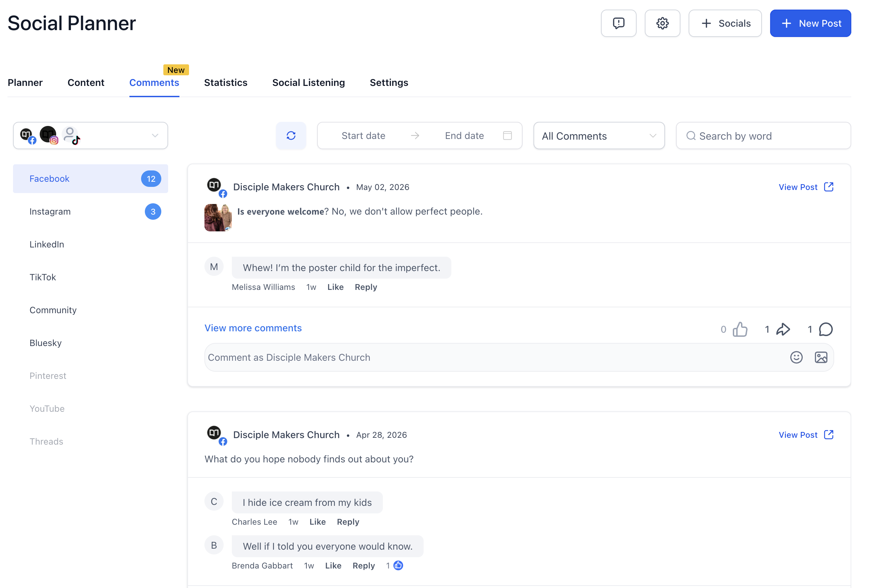
Task: Click external link icon beside May 02 View Post
Action: [828, 187]
